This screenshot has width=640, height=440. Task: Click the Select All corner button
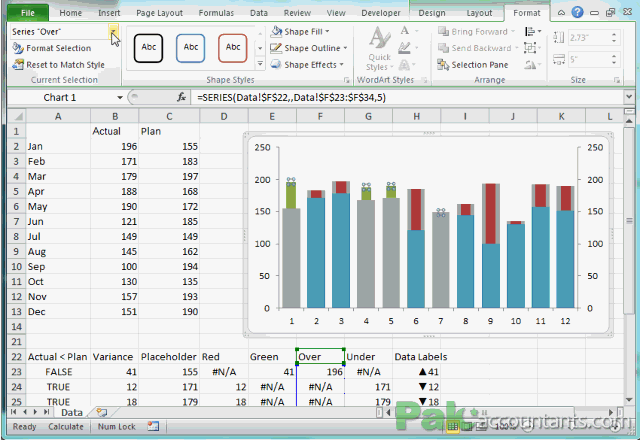point(17,116)
